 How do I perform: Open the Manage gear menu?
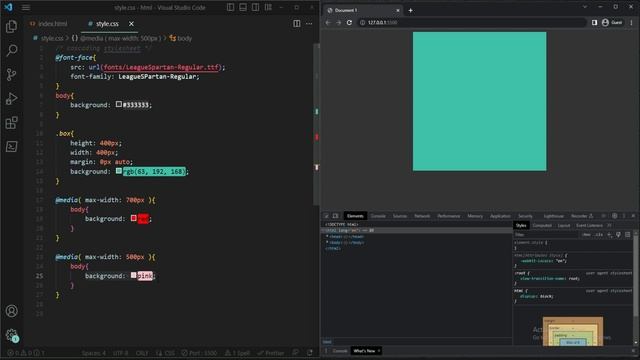tap(11, 335)
